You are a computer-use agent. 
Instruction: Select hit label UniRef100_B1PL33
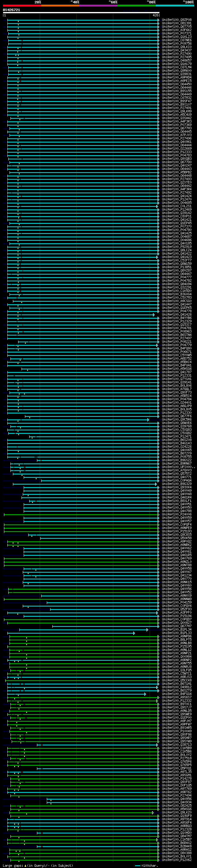click(x=176, y=633)
